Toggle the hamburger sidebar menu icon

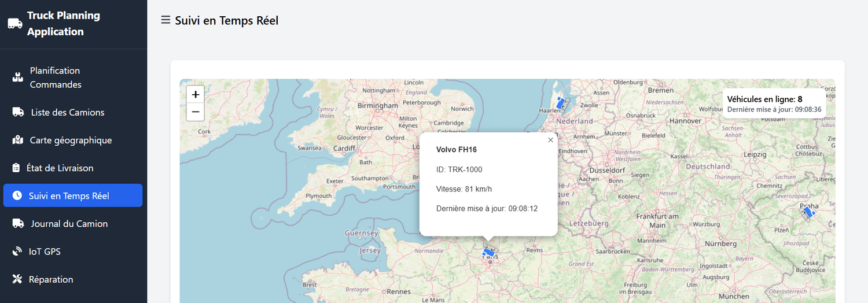[x=165, y=20]
